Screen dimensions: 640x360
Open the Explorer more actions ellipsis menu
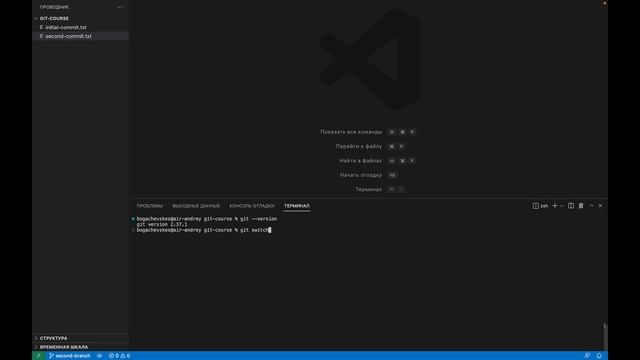pyautogui.click(x=119, y=7)
